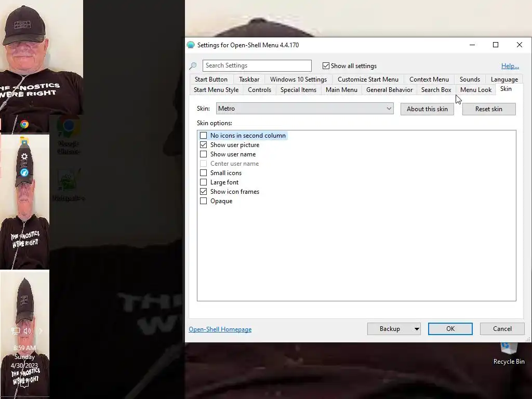Screen dimensions: 532x399
Task: Click the Cancel button
Action: pyautogui.click(x=502, y=329)
